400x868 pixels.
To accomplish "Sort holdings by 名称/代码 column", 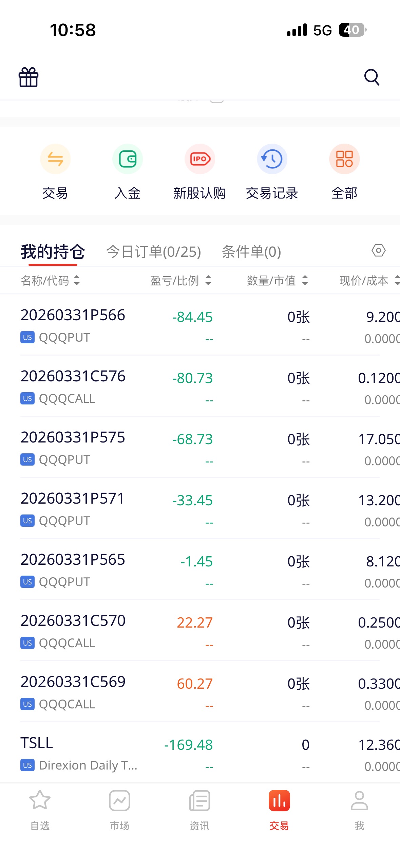I will click(x=50, y=281).
